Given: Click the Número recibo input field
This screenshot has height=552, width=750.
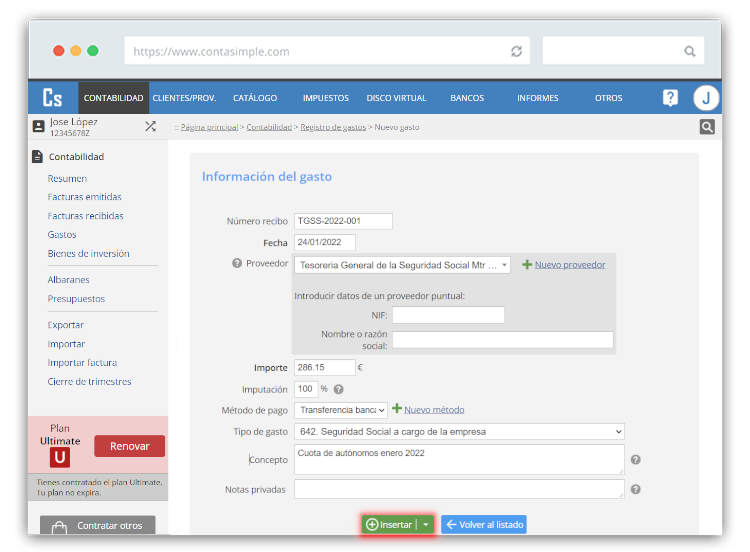Looking at the screenshot, I should [x=343, y=221].
